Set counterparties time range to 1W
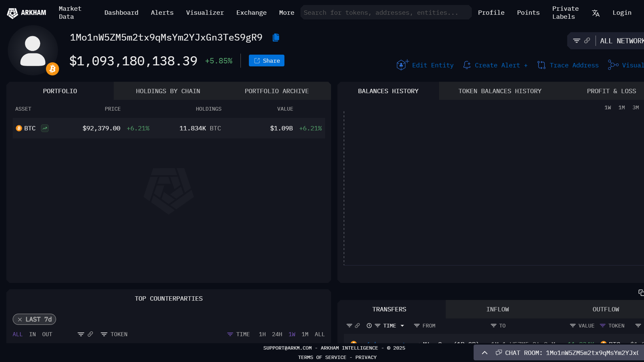The height and width of the screenshot is (362, 644). [x=292, y=334]
